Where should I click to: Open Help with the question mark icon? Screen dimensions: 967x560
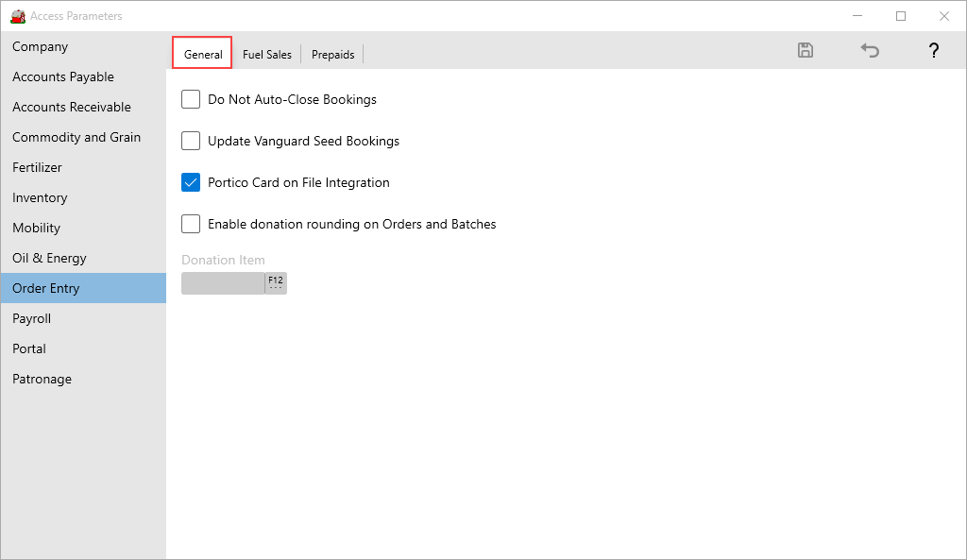point(933,51)
